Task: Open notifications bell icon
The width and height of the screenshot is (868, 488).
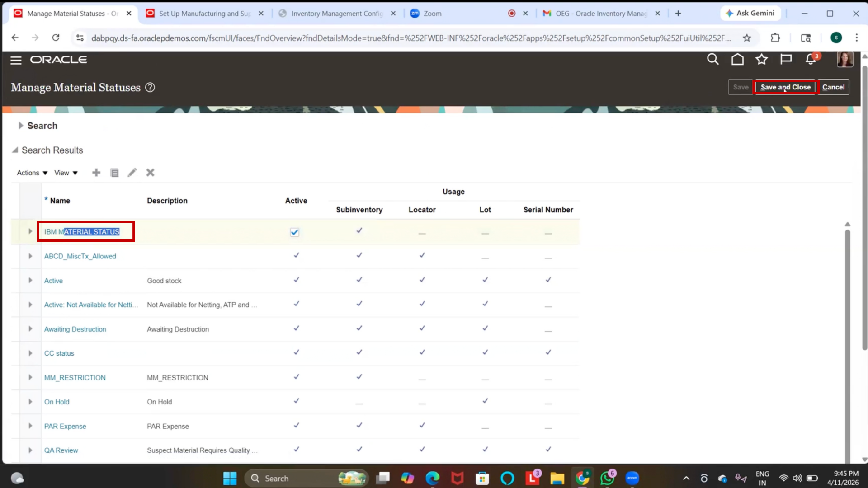Action: coord(811,59)
